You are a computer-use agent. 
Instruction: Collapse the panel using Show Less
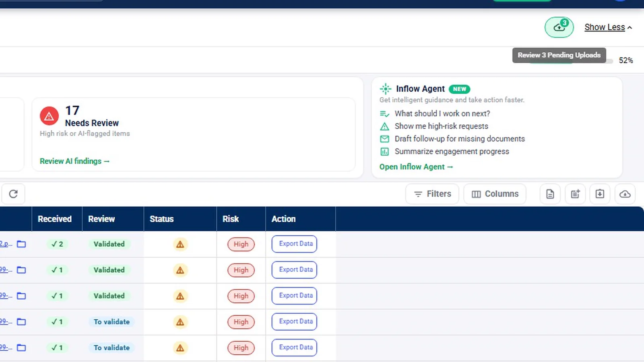608,27
